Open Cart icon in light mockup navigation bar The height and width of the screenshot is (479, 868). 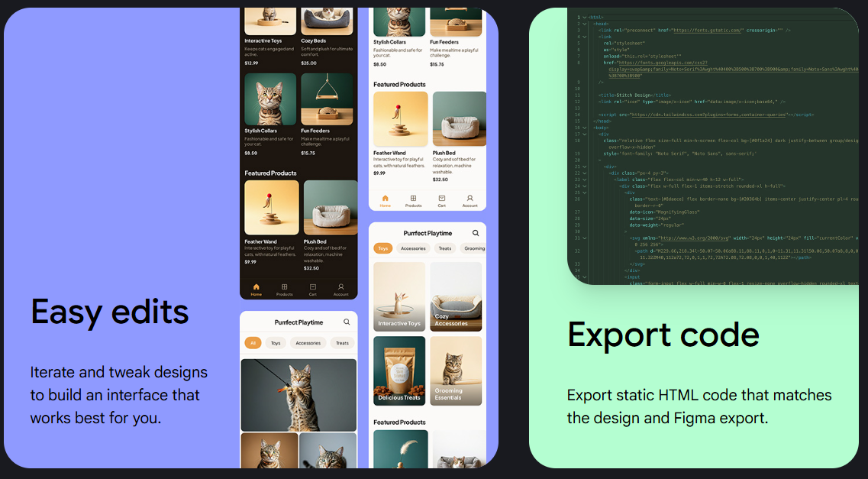[441, 199]
